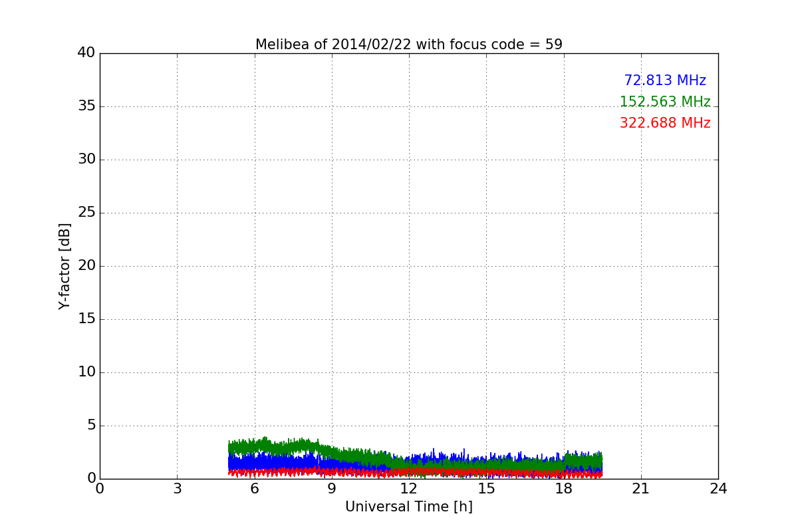Click the y-axis tick label 5
This screenshot has width=798, height=532.
[91, 426]
